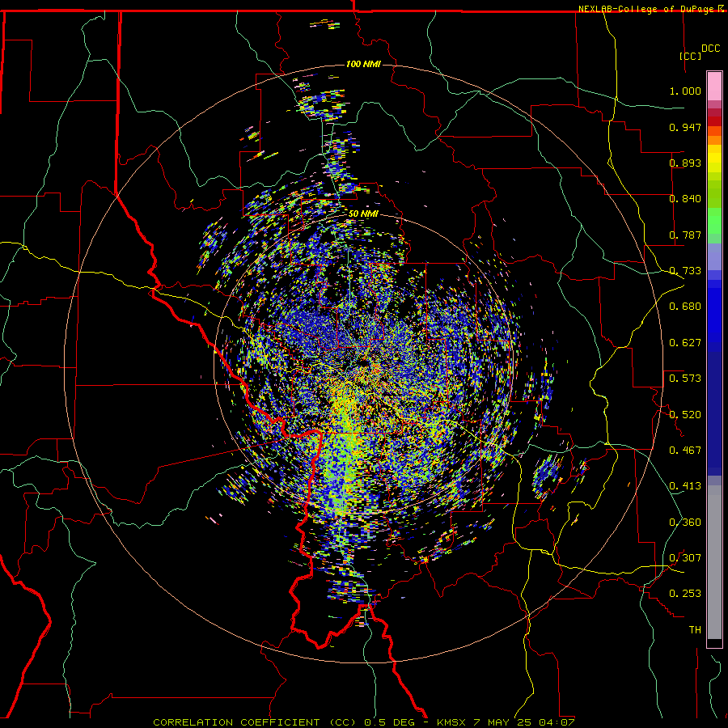Click the 0.253 scale value
Viewport: 728px width, 728px height.
coord(685,594)
